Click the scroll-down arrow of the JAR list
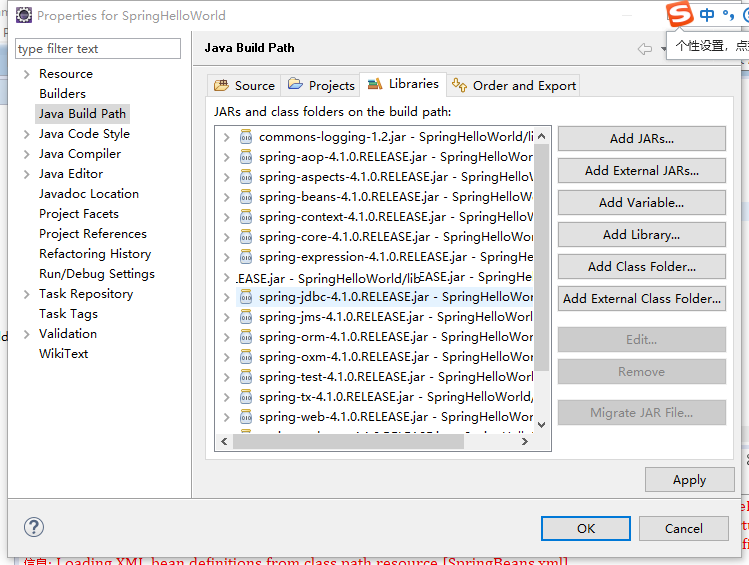This screenshot has height=565, width=749. (542, 424)
